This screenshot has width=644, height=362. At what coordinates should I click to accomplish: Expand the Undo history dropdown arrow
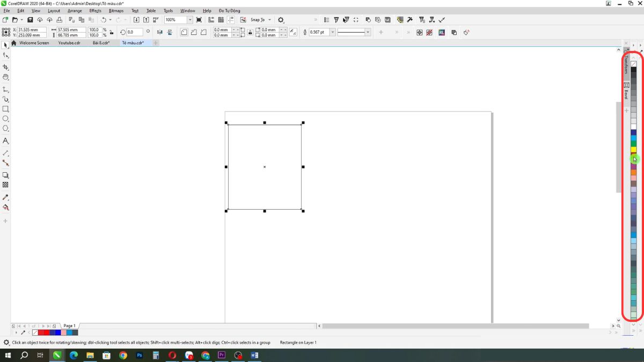pos(111,20)
